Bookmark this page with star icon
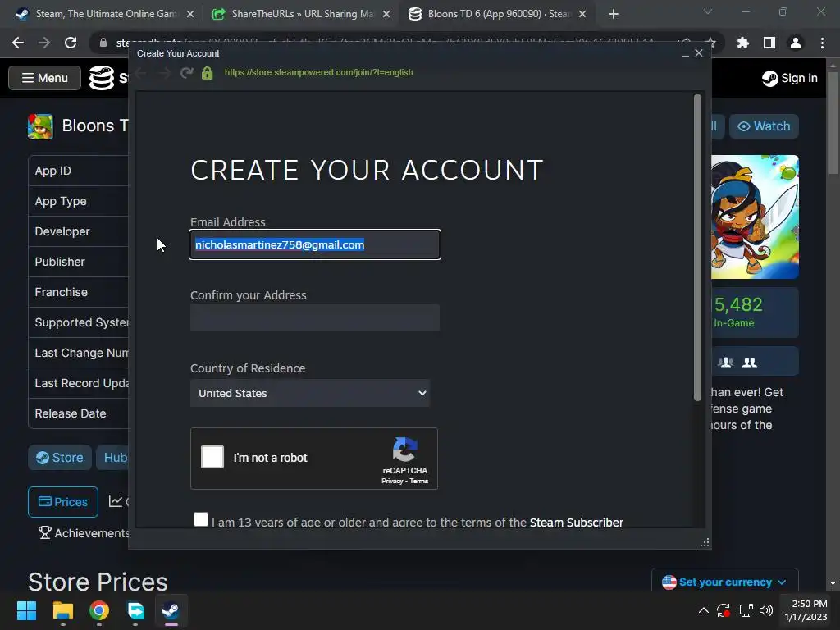The height and width of the screenshot is (630, 840). 710,43
